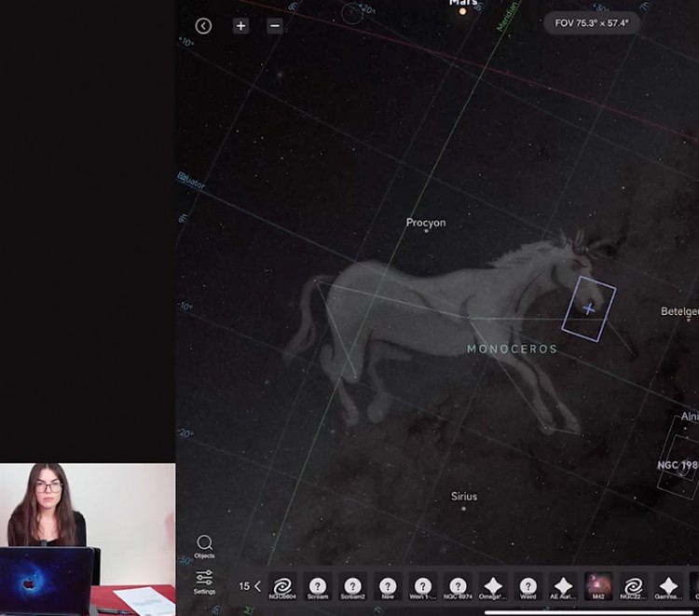Image resolution: width=699 pixels, height=616 pixels.
Task: Open the M42 nebula thumbnail
Action: (598, 585)
